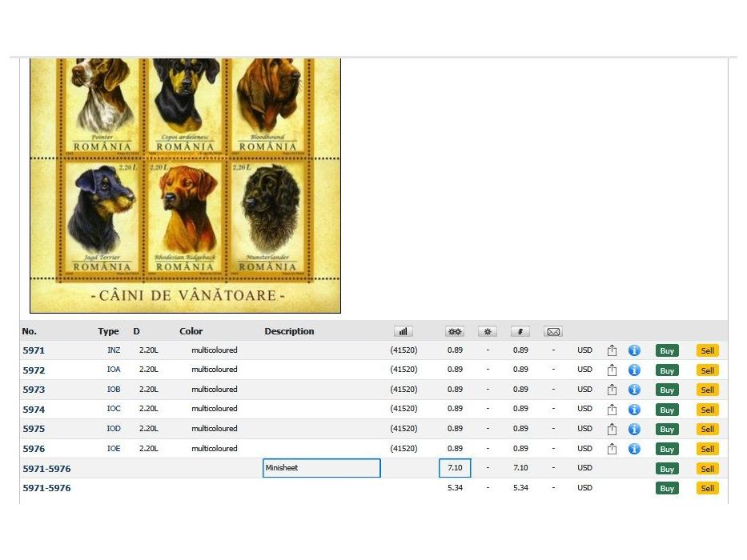
Task: Open the 5971-5976 Minisheet row link
Action: coord(46,469)
